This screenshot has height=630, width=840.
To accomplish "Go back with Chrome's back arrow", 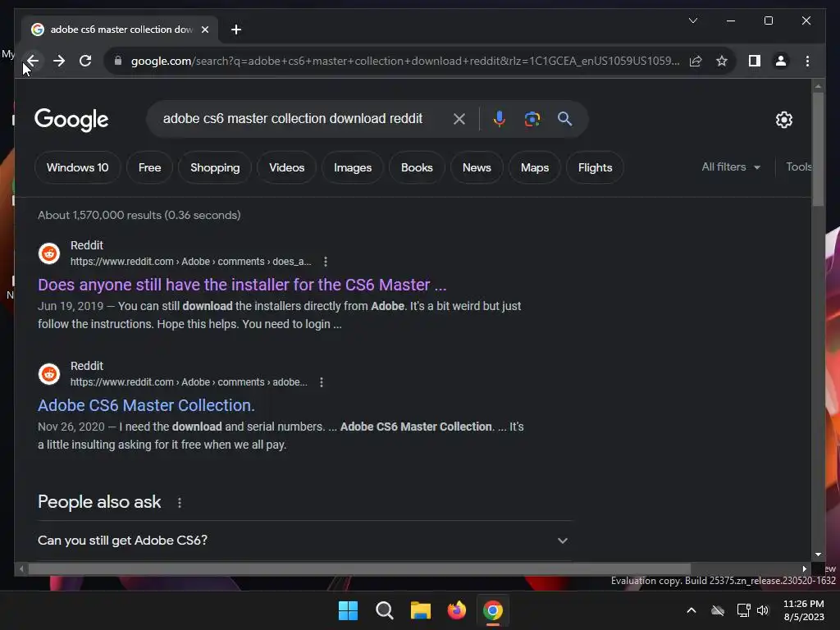I will 33,61.
